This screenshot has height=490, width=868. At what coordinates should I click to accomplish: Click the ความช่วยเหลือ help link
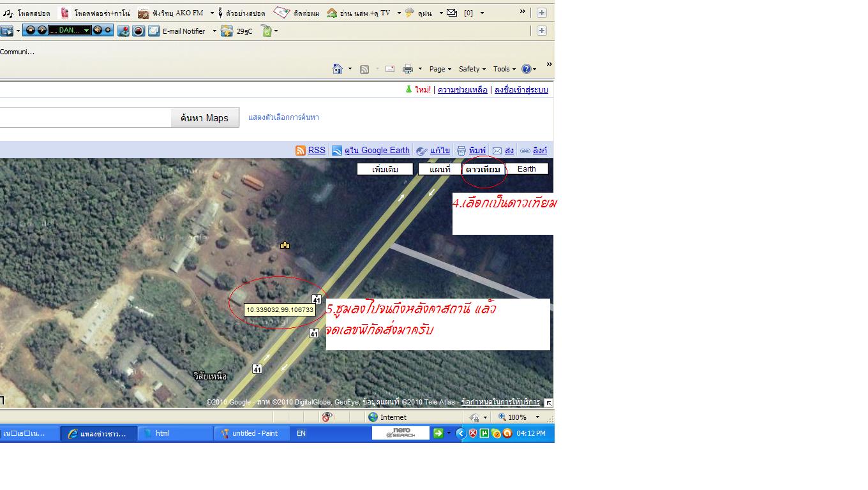pyautogui.click(x=463, y=90)
